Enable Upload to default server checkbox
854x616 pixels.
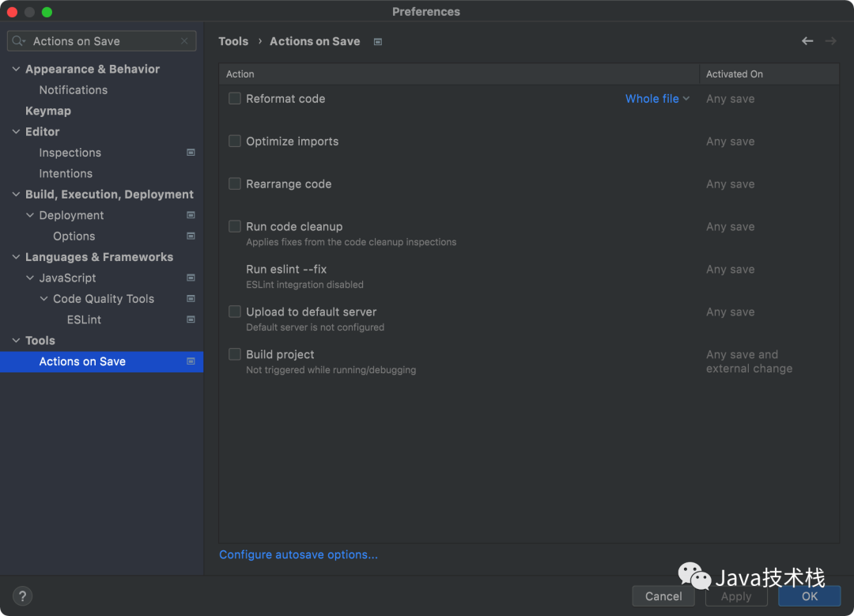235,311
